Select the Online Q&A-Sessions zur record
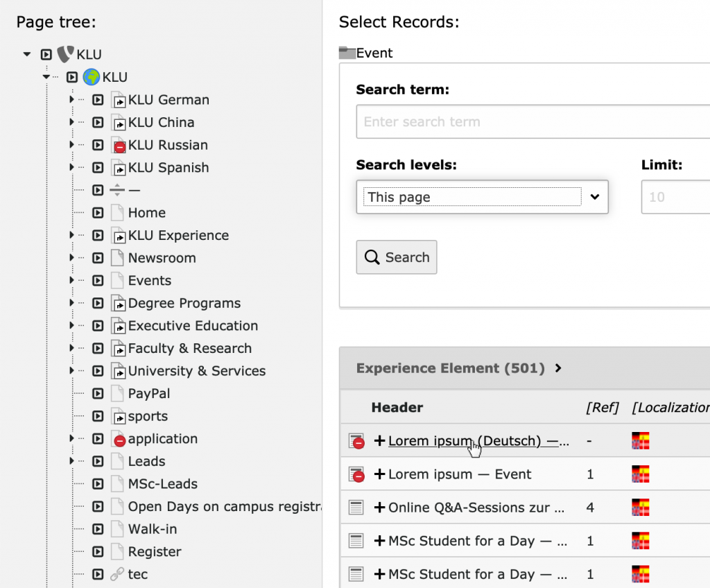This screenshot has width=710, height=588. (476, 508)
